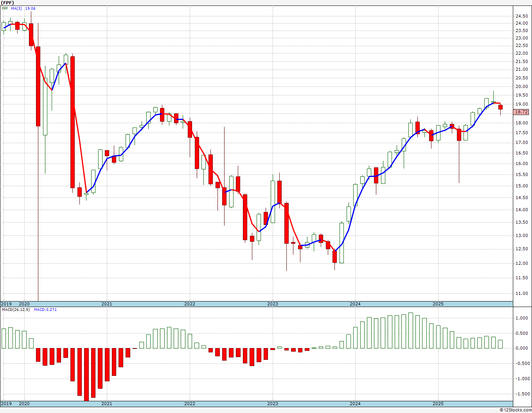This screenshot has height=413, width=532.
Task: Click the 0.000 MACD axis label
Action: click(521, 348)
